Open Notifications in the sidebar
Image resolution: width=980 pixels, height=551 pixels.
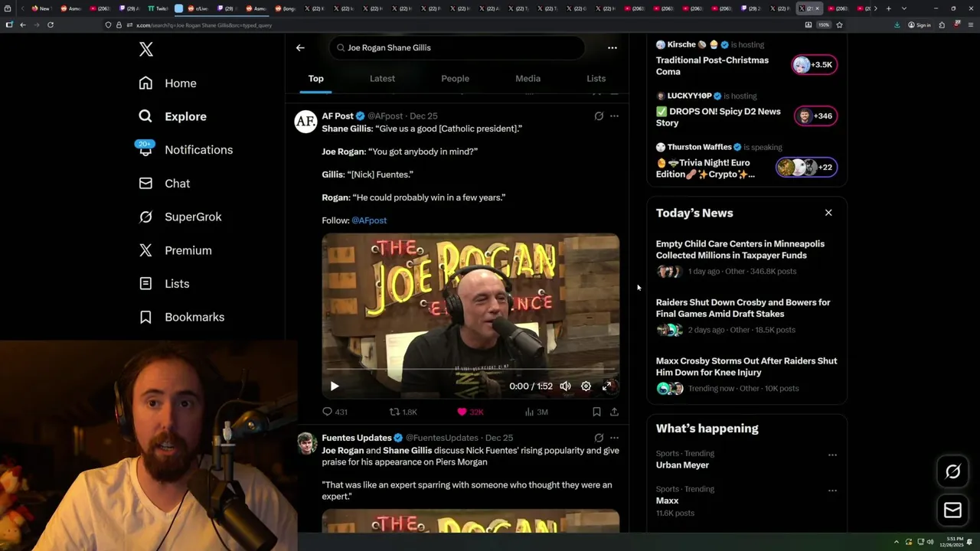tap(185, 150)
